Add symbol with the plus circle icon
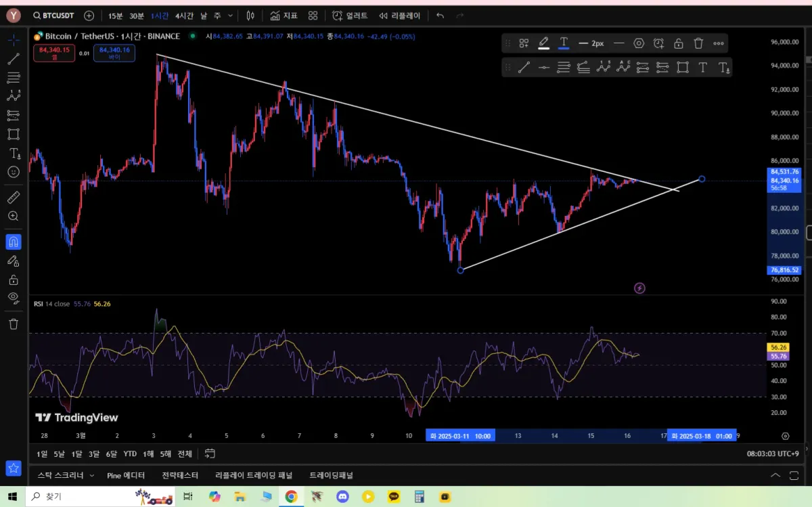 pos(89,16)
